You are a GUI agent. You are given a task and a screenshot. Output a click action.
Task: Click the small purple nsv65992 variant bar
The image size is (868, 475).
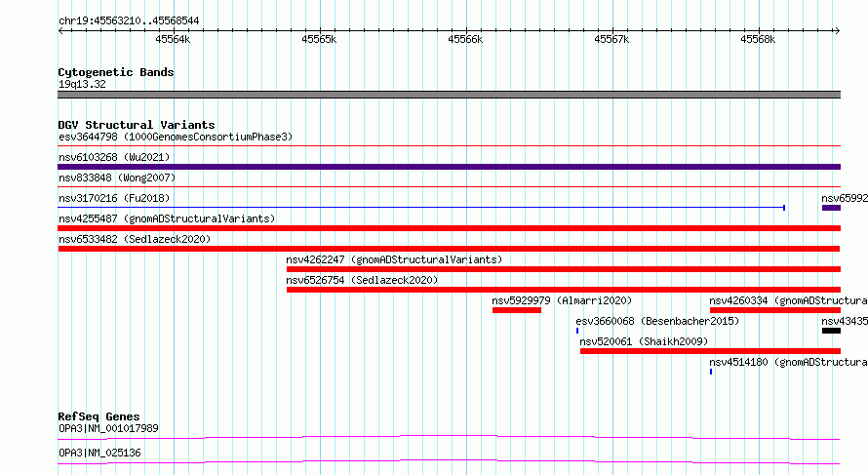tap(831, 208)
